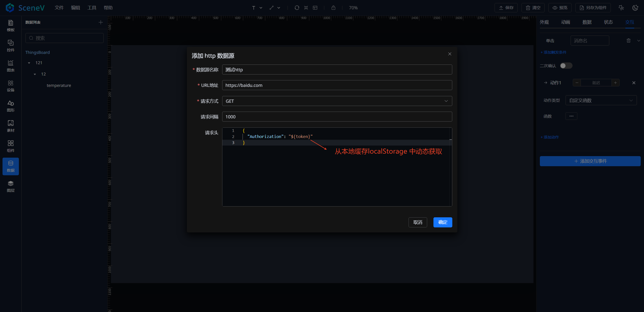Screen dimensions: 644x312
Task: Enable the 二次确认 switch
Action: [x=566, y=66]
